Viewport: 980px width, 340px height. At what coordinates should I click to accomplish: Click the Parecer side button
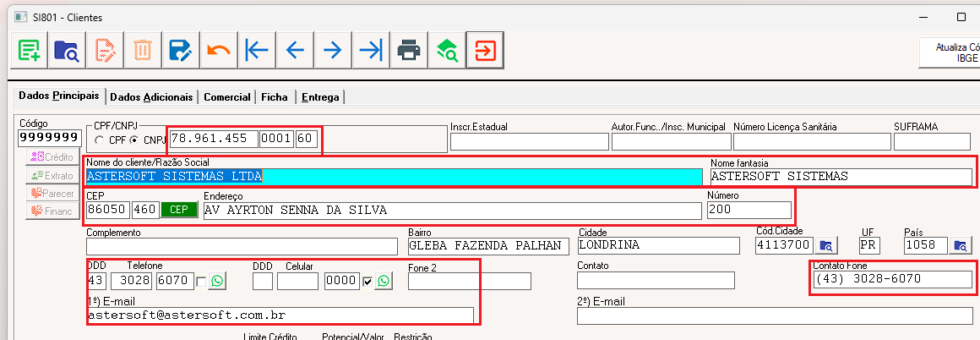tap(52, 194)
